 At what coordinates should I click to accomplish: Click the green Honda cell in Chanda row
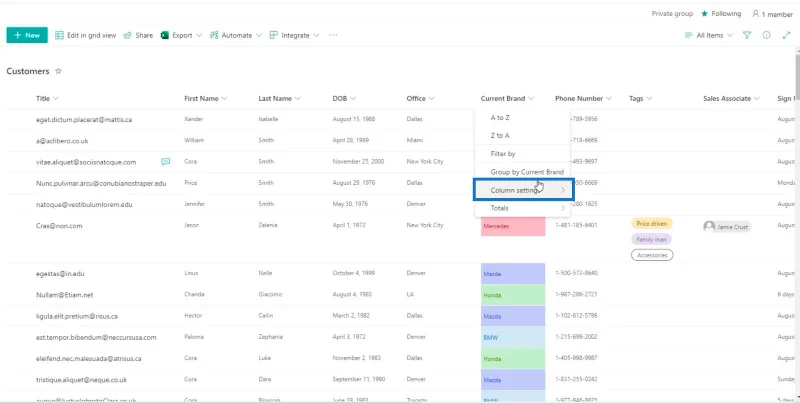pyautogui.click(x=513, y=295)
